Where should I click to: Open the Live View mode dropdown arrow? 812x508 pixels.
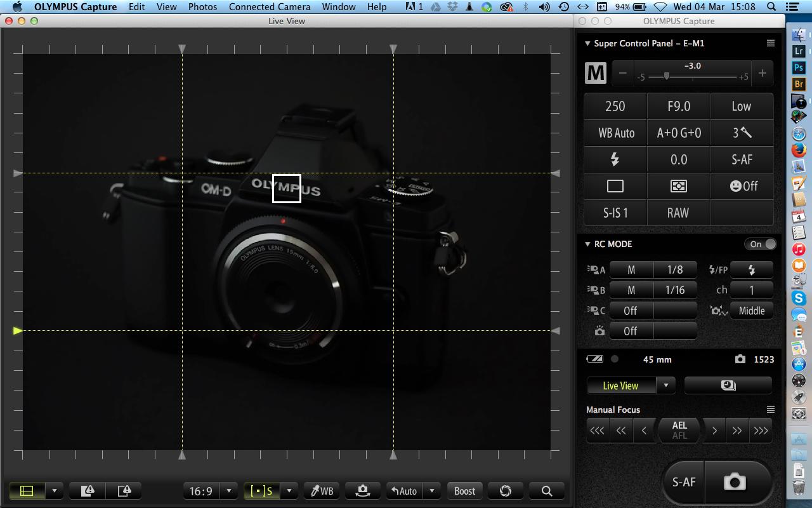(665, 385)
